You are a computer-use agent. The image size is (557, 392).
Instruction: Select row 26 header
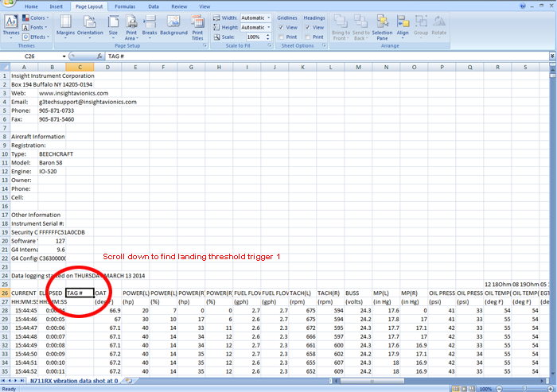[5, 293]
